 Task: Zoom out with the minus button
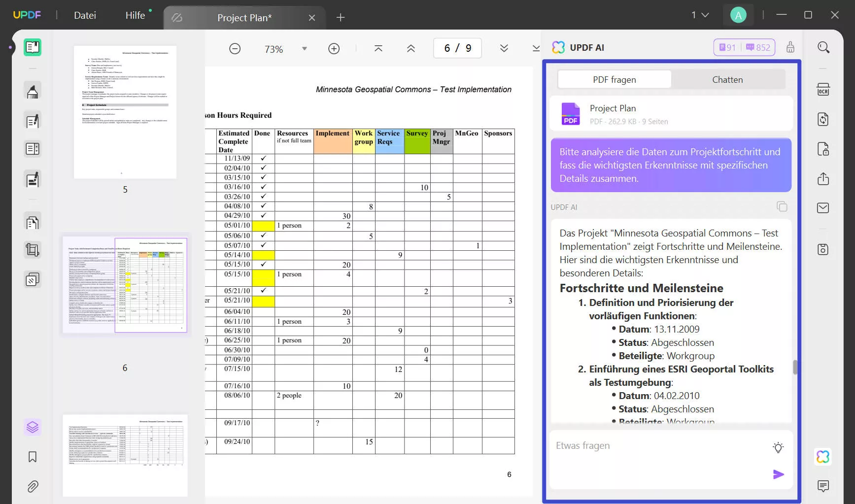coord(235,49)
